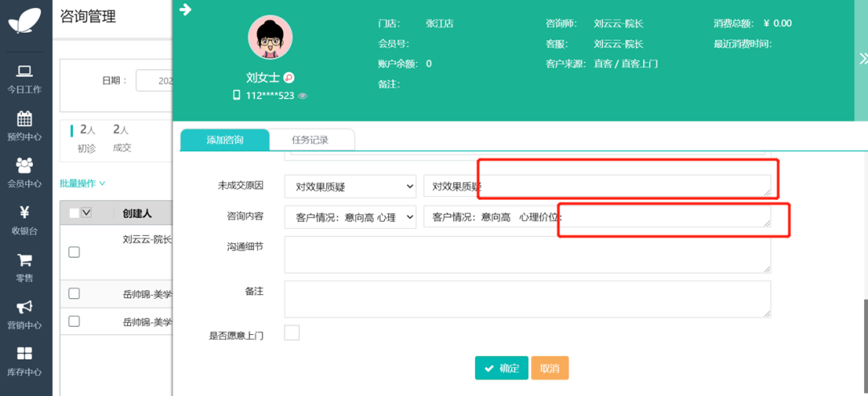Open 营销中心 megaphone icon
868x396 pixels.
pyautogui.click(x=24, y=313)
